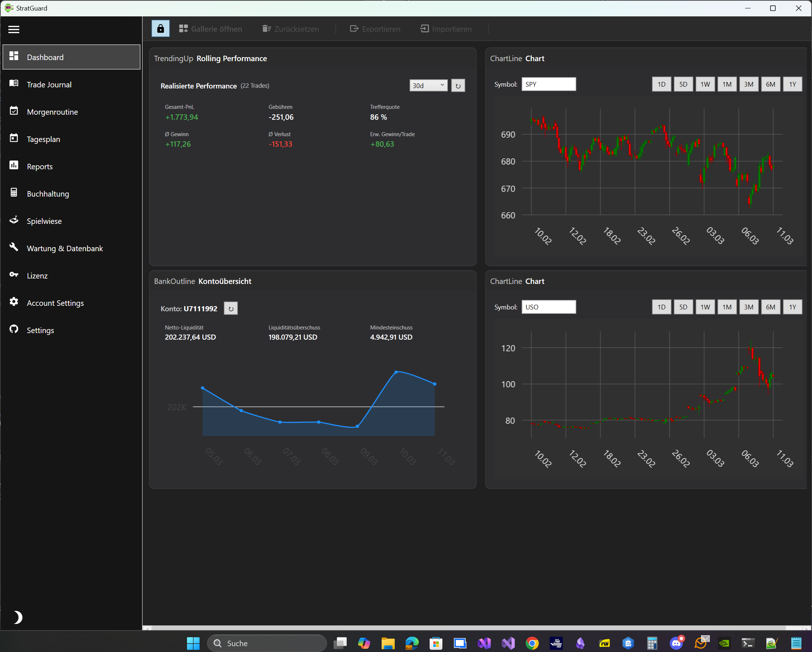Collapse the sidebar with the hamburger button
This screenshot has height=652, width=812.
coord(13,29)
